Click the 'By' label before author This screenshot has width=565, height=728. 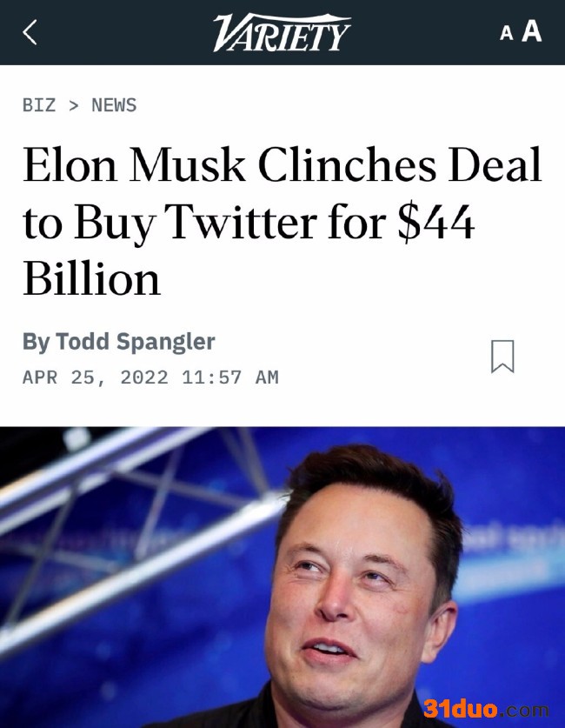pyautogui.click(x=36, y=342)
